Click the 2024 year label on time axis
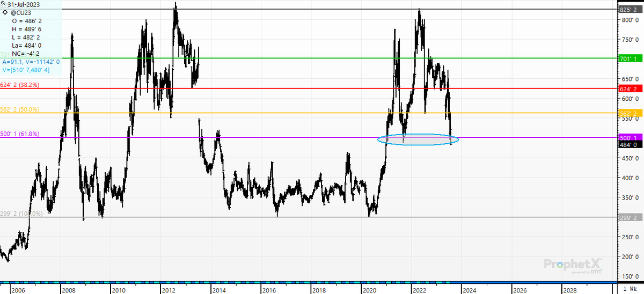The height and width of the screenshot is (294, 644). [x=470, y=290]
